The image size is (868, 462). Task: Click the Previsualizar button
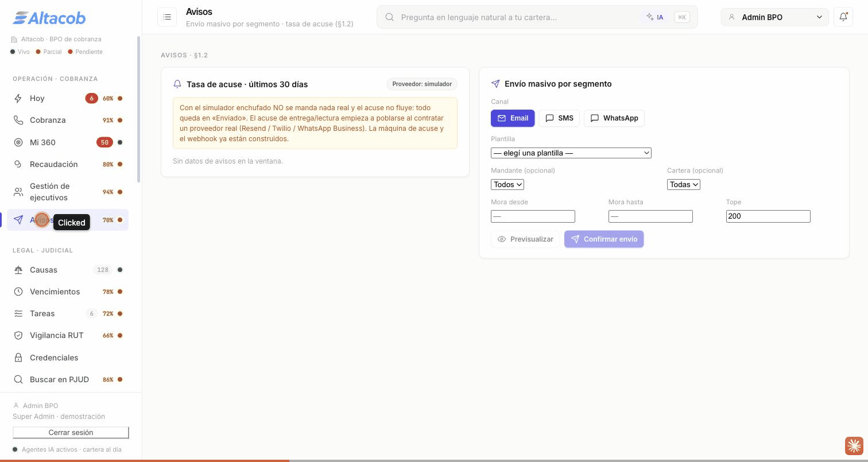pos(525,239)
